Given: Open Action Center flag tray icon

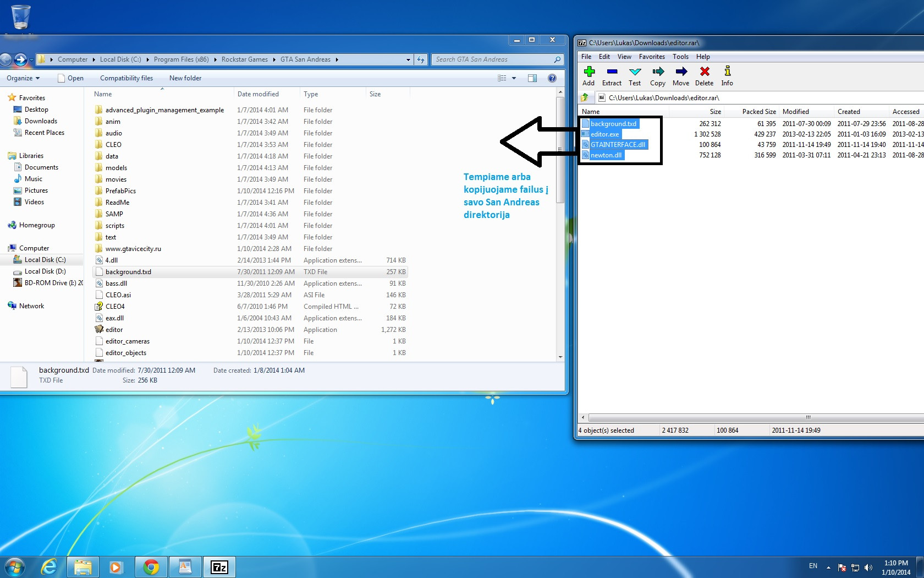Looking at the screenshot, I should coord(842,568).
